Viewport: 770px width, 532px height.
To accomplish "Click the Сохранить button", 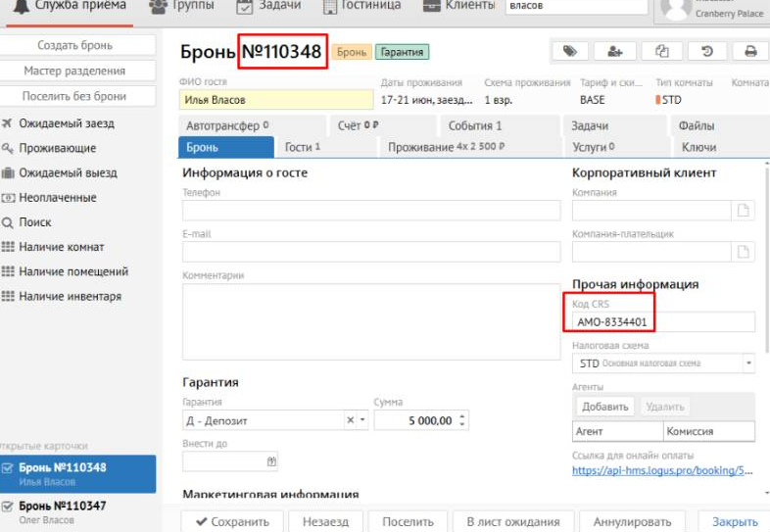I will [x=232, y=522].
